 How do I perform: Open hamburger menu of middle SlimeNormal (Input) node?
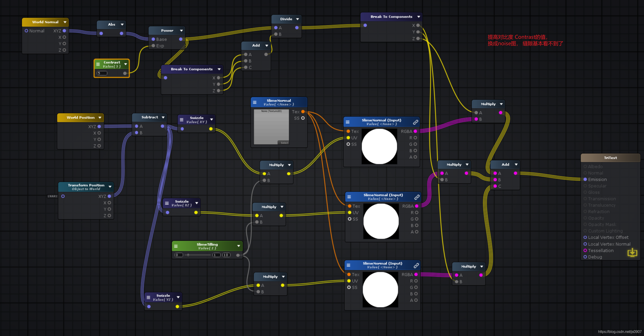(349, 197)
